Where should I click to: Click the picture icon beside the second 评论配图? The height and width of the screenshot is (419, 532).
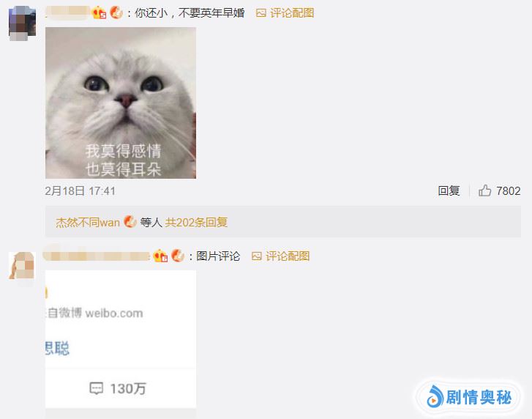tap(257, 256)
